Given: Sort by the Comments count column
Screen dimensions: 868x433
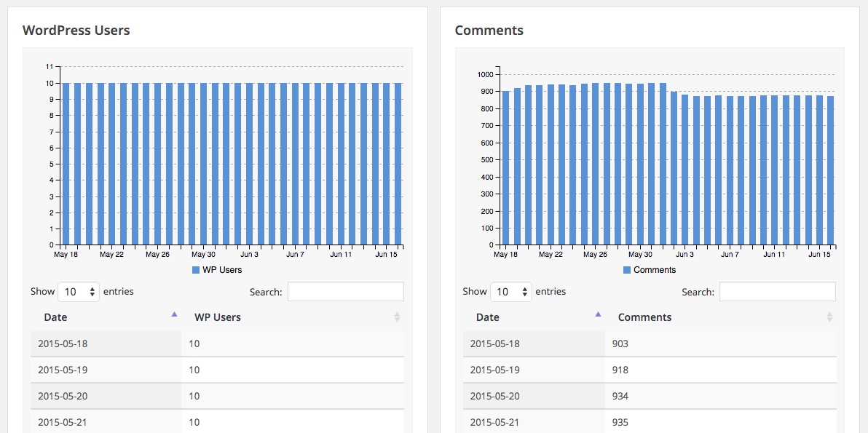Looking at the screenshot, I should [721, 317].
